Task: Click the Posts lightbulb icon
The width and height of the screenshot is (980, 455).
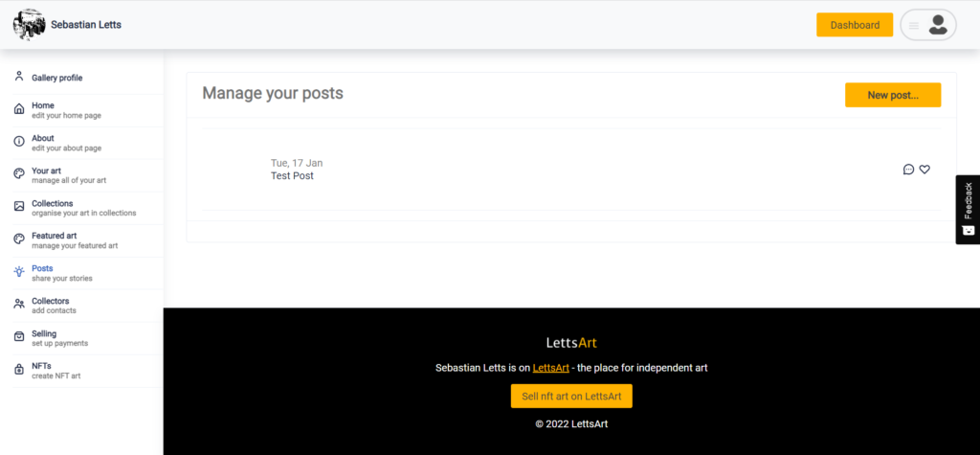Action: (19, 272)
